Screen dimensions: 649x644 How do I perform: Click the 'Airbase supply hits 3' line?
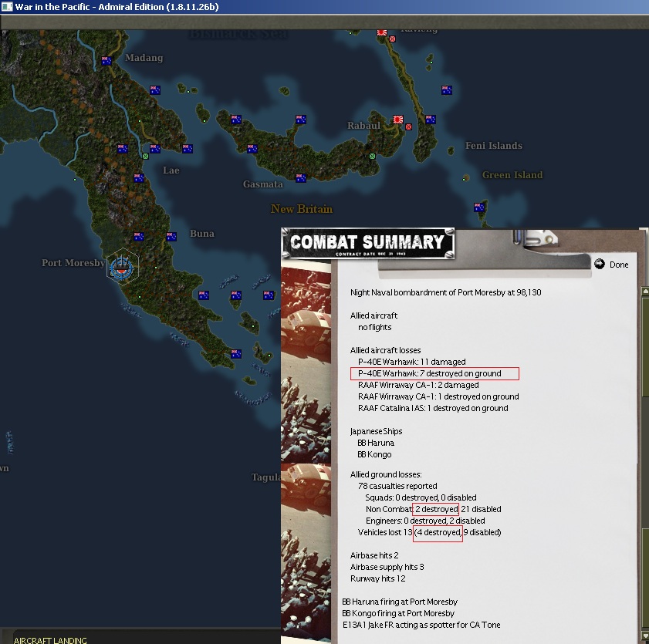pos(387,567)
